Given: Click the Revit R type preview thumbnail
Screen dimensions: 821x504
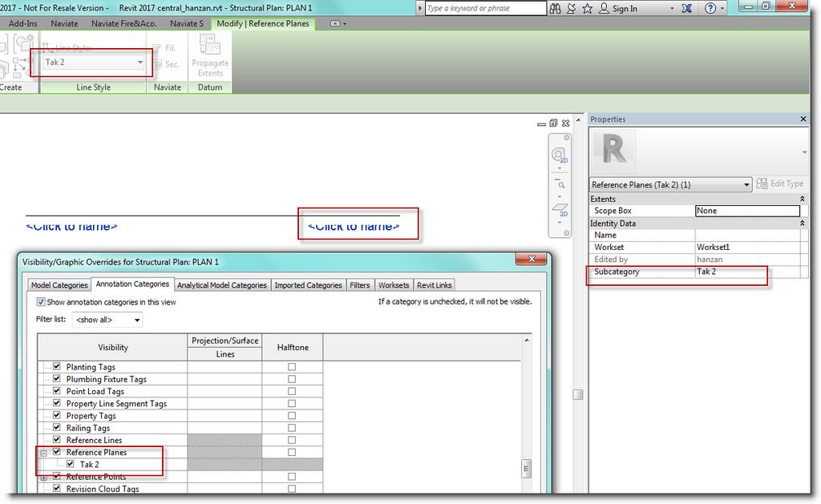Looking at the screenshot, I should 613,150.
